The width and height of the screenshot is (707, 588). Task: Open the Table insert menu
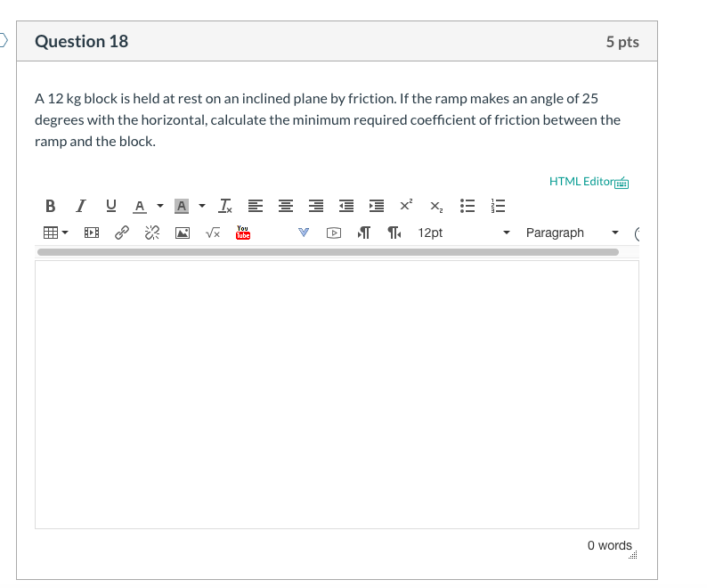[x=55, y=233]
